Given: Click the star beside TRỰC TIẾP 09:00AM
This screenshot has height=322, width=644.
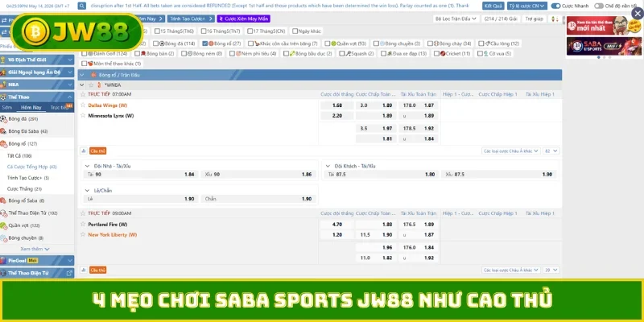Looking at the screenshot, I should [83, 213].
